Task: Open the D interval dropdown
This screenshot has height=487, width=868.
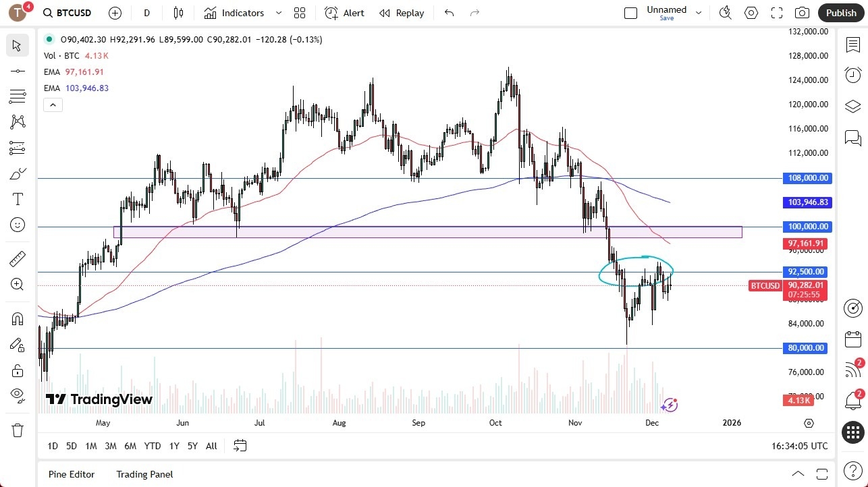Action: coord(146,13)
